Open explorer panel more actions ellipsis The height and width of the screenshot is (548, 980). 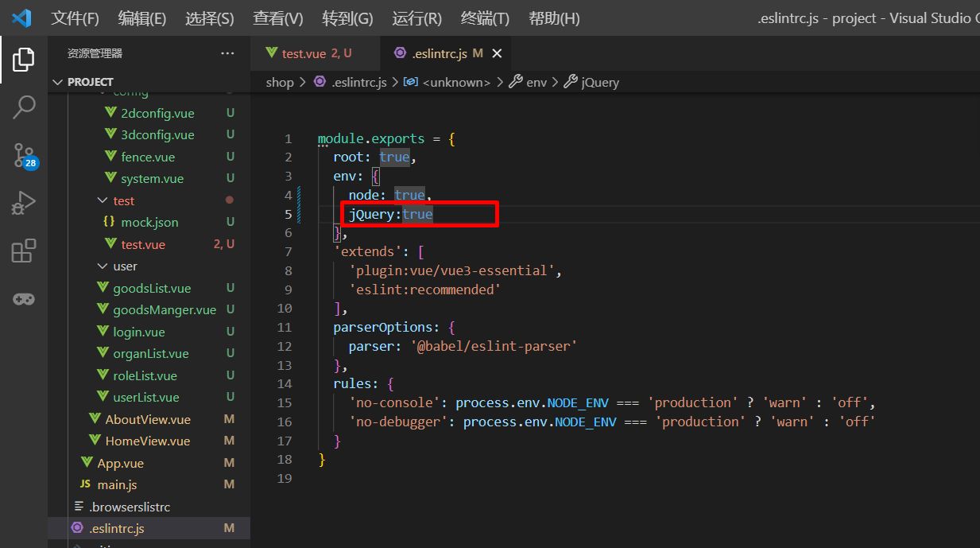pyautogui.click(x=227, y=53)
